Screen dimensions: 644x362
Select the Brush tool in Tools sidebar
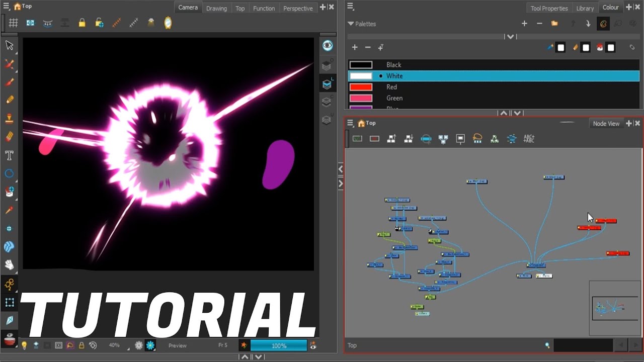click(x=9, y=82)
